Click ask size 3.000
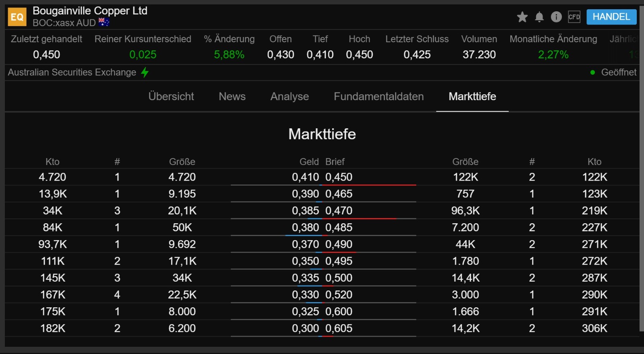Screen dimensions: 644x354 tap(465, 295)
